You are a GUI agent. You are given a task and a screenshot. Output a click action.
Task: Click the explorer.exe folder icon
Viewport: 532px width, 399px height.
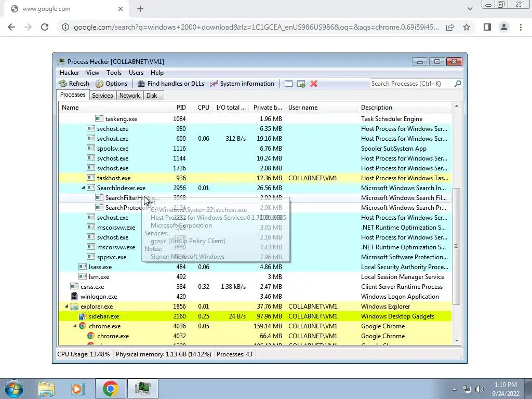74,307
